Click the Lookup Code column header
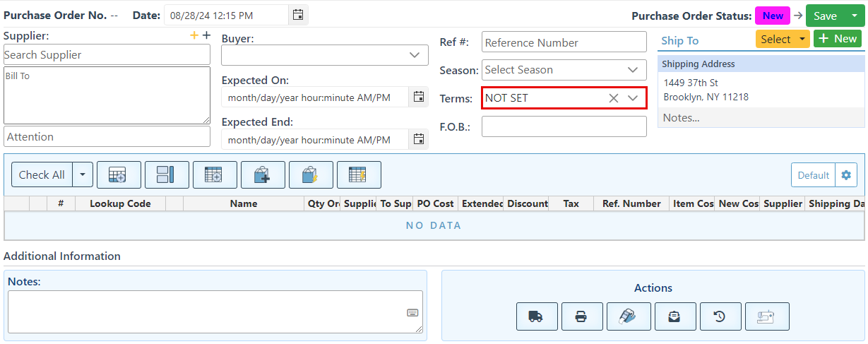868x344 pixels. (120, 203)
